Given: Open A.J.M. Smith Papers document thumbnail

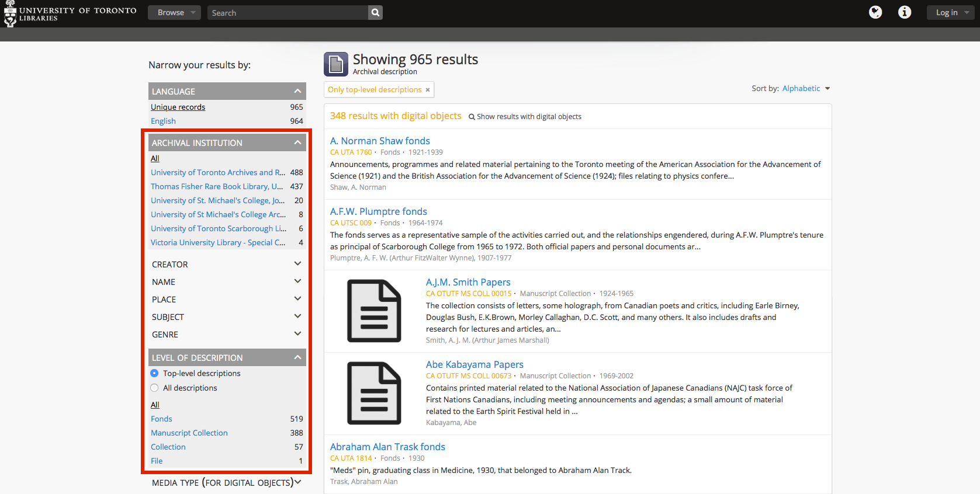Looking at the screenshot, I should 374,311.
